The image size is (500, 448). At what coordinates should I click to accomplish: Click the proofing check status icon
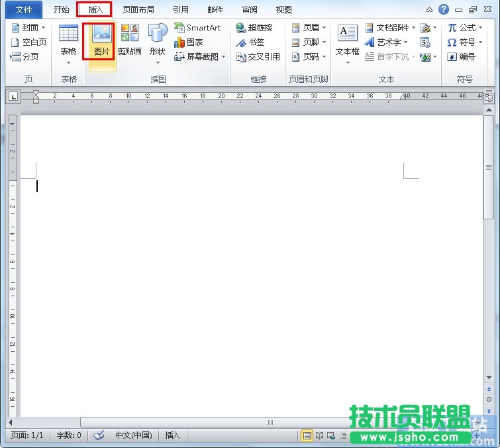pyautogui.click(x=99, y=435)
